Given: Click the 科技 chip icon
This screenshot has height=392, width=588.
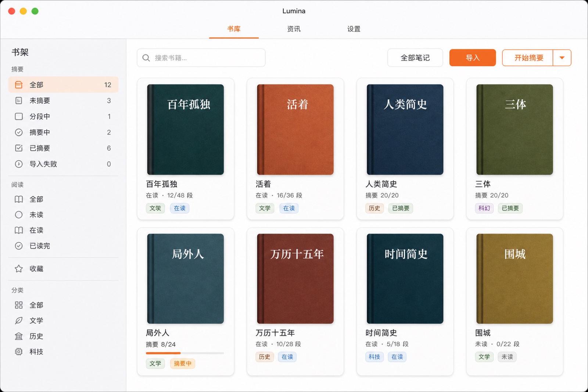Looking at the screenshot, I should pos(19,352).
